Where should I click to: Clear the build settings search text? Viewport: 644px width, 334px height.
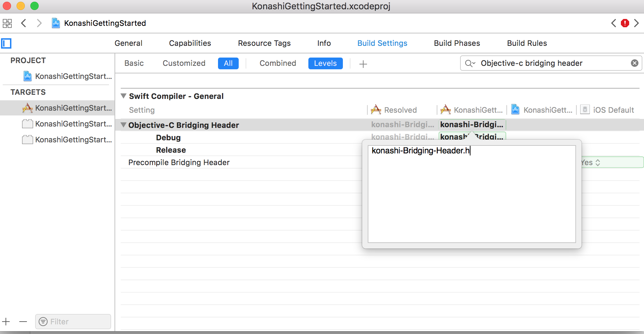[634, 63]
